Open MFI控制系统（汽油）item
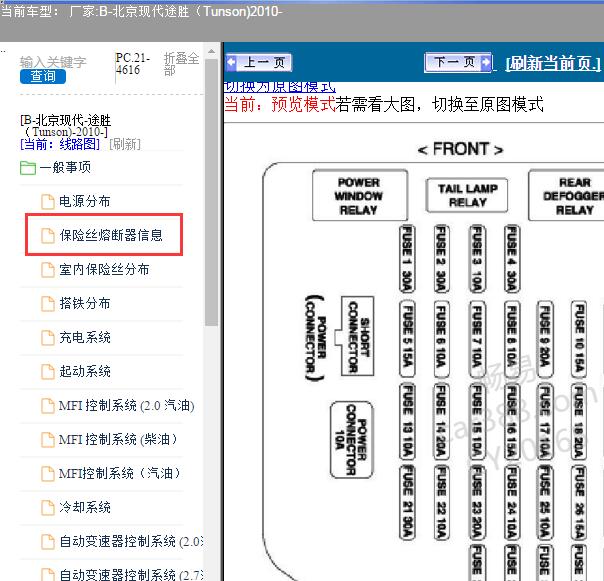The height and width of the screenshot is (581, 604). pos(119,473)
